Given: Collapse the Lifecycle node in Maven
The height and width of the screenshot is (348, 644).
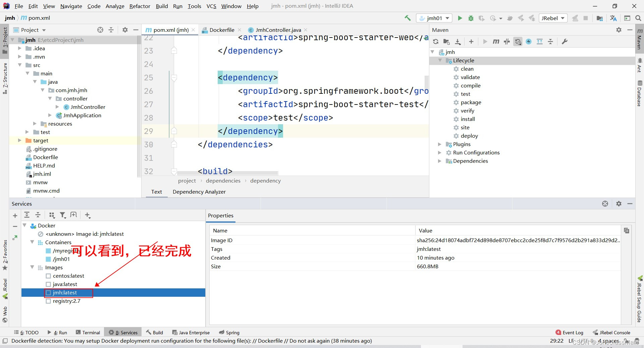Looking at the screenshot, I should point(440,60).
